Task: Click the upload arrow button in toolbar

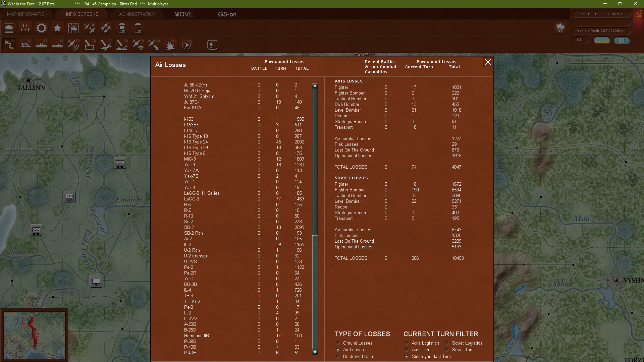Action: [212, 45]
